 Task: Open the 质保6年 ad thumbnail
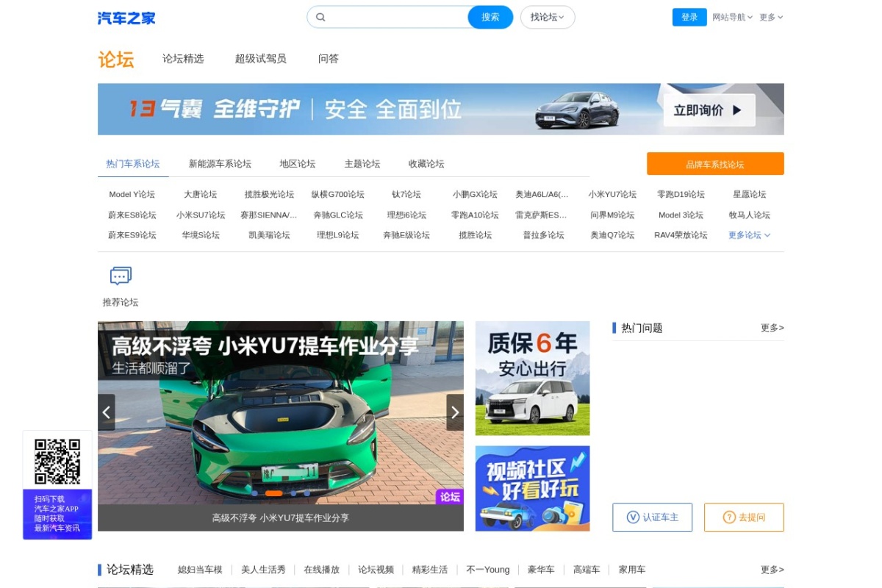(x=532, y=378)
